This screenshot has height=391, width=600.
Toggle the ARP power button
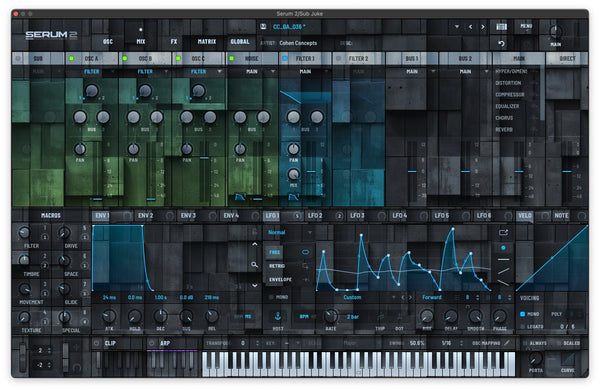pos(152,343)
